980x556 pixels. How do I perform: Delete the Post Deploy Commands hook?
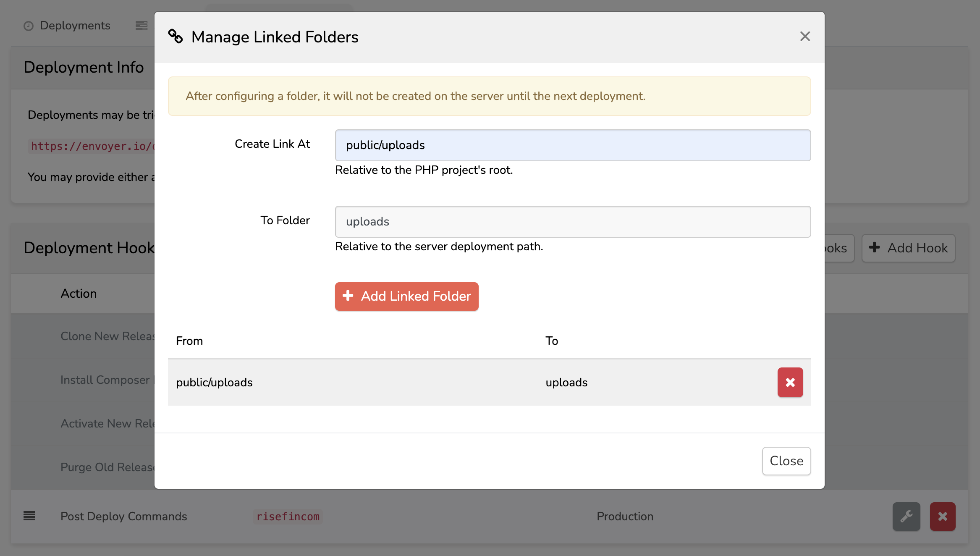pos(942,516)
